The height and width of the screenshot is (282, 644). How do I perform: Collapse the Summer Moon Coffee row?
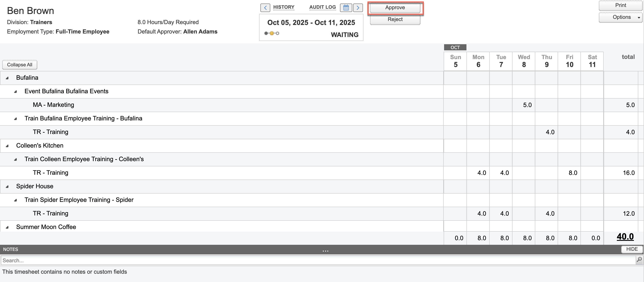click(7, 227)
